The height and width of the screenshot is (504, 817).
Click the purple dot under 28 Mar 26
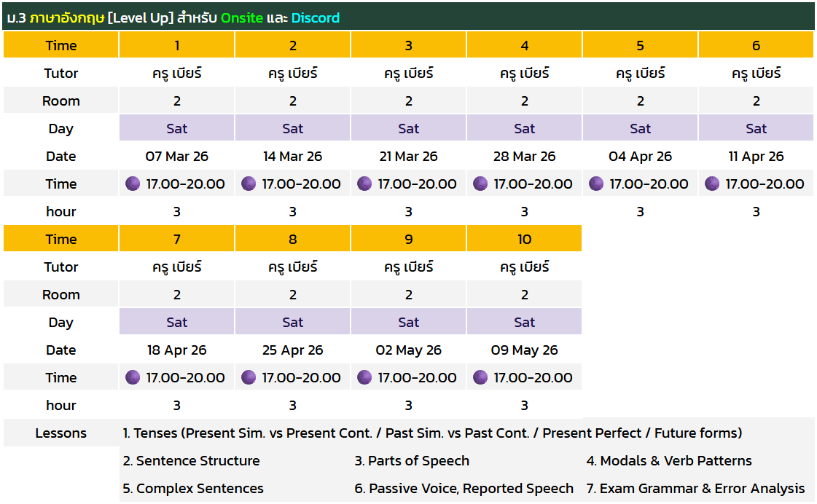click(480, 184)
